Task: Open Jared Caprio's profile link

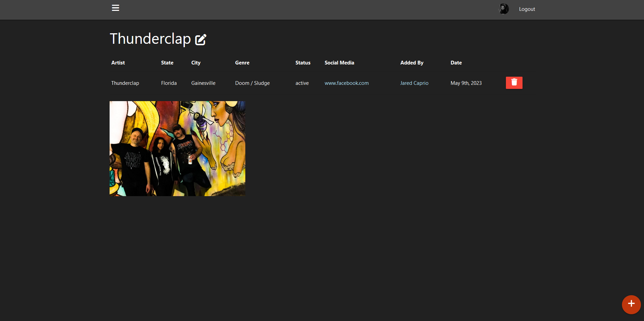Action: 414,83
